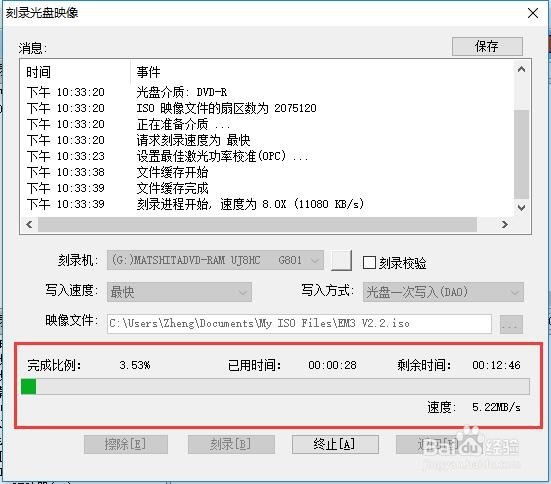Viewport: 551px width, 484px height.
Task: Click the green burn progress bar
Action: (x=275, y=387)
